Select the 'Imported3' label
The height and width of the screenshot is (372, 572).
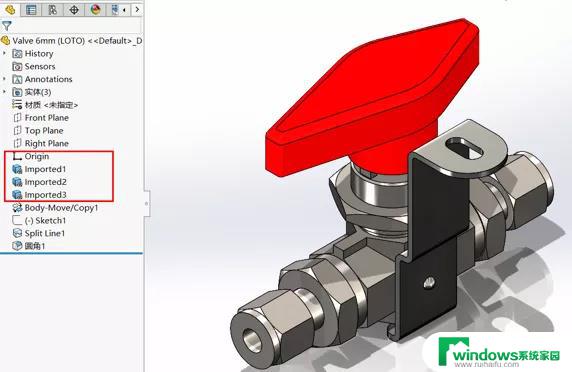click(46, 195)
